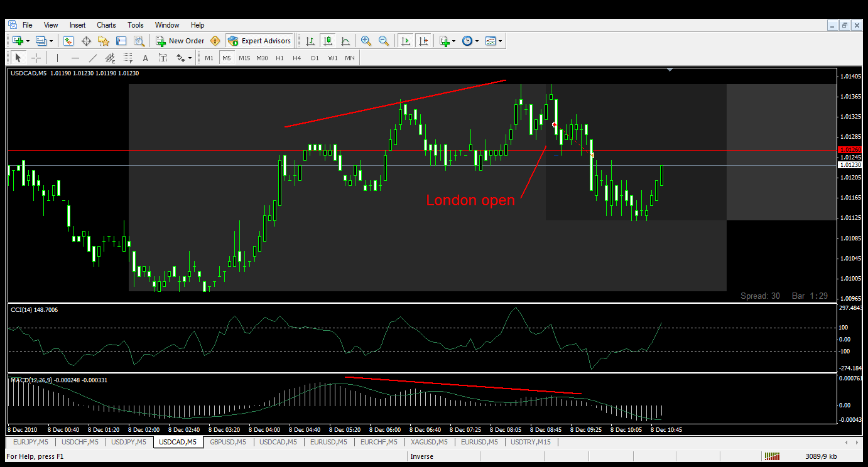Click the Templates icon
The height and width of the screenshot is (467, 868).
tap(491, 41)
